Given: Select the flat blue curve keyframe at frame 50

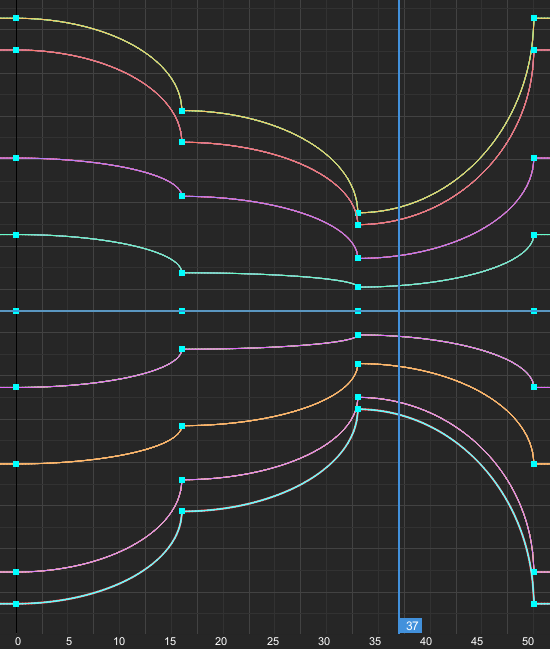Looking at the screenshot, I should [534, 311].
